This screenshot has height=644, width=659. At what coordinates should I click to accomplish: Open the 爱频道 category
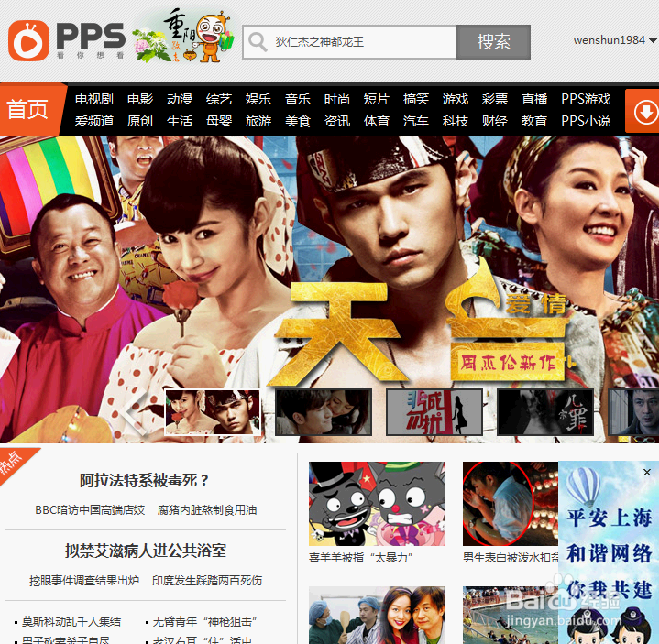[94, 121]
